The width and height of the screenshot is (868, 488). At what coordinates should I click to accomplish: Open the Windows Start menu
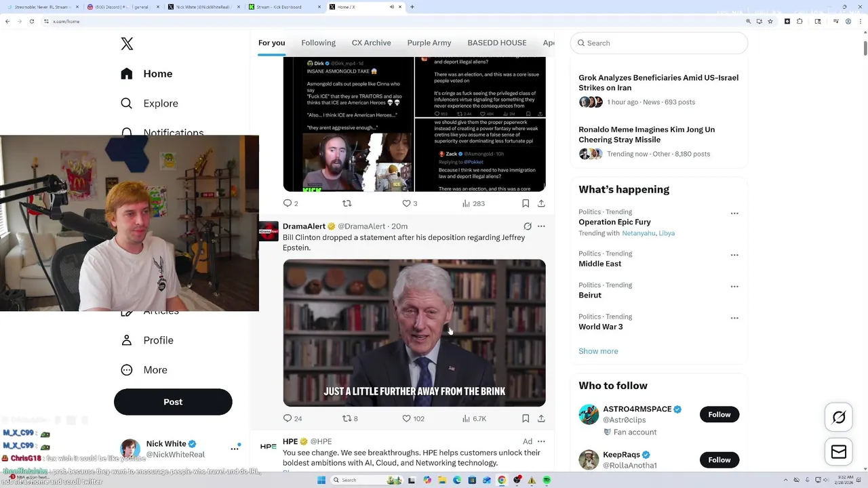(321, 480)
